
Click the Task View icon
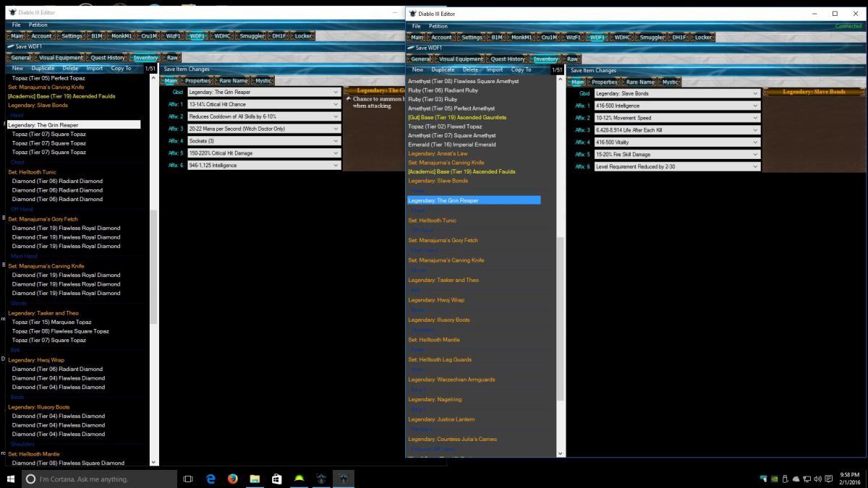(x=188, y=479)
